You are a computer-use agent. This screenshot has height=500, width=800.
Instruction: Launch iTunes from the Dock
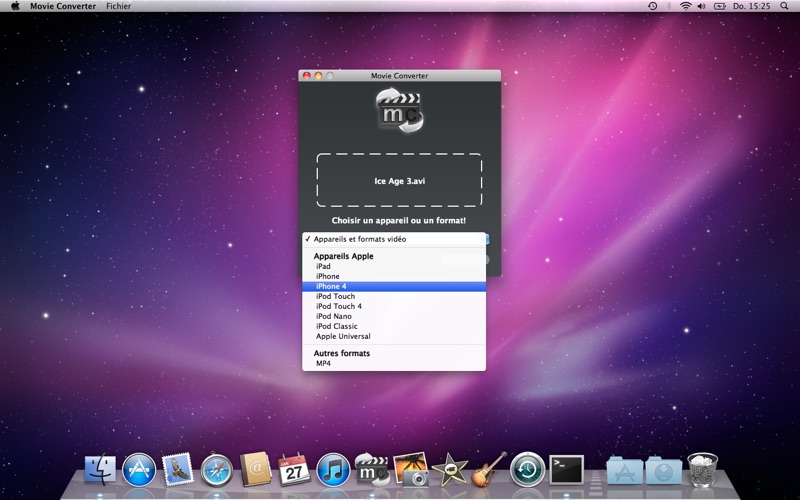tap(333, 469)
